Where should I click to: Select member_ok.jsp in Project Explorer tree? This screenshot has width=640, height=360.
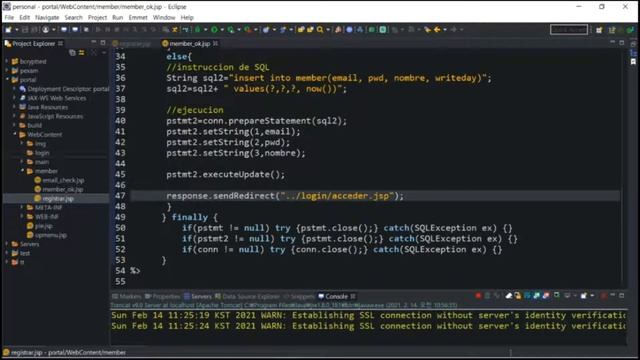click(x=59, y=189)
